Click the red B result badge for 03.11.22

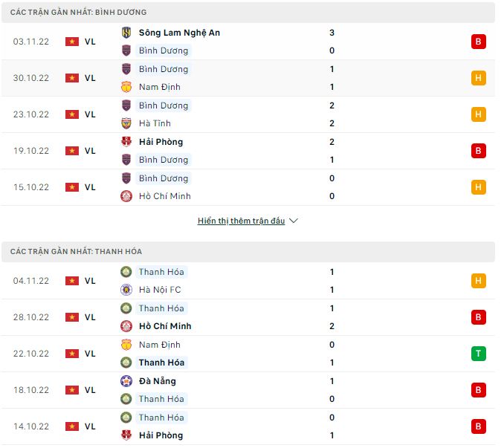coord(479,42)
